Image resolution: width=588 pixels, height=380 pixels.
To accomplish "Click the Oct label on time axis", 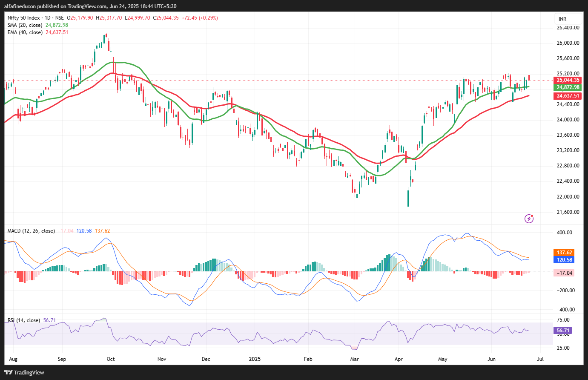I will (x=111, y=359).
